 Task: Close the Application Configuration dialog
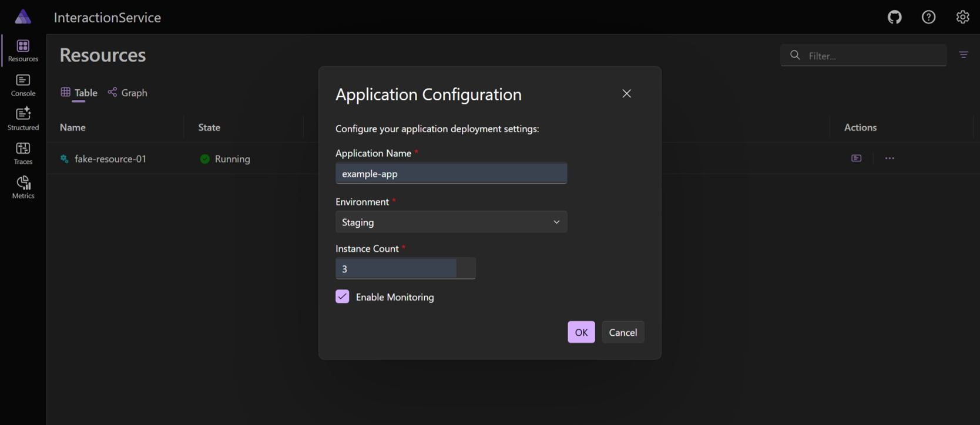click(626, 93)
